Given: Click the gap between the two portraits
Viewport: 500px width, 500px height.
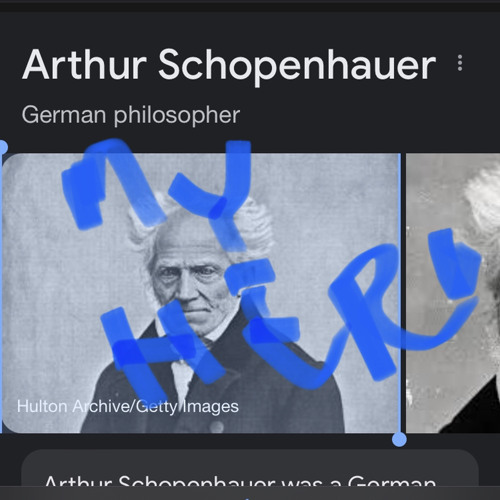Looking at the screenshot, I should point(404,293).
